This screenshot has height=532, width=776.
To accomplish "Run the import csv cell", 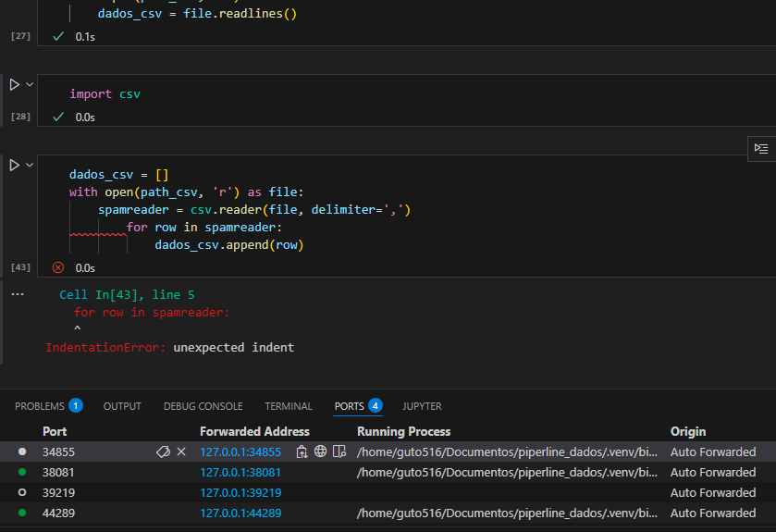I will tap(15, 84).
